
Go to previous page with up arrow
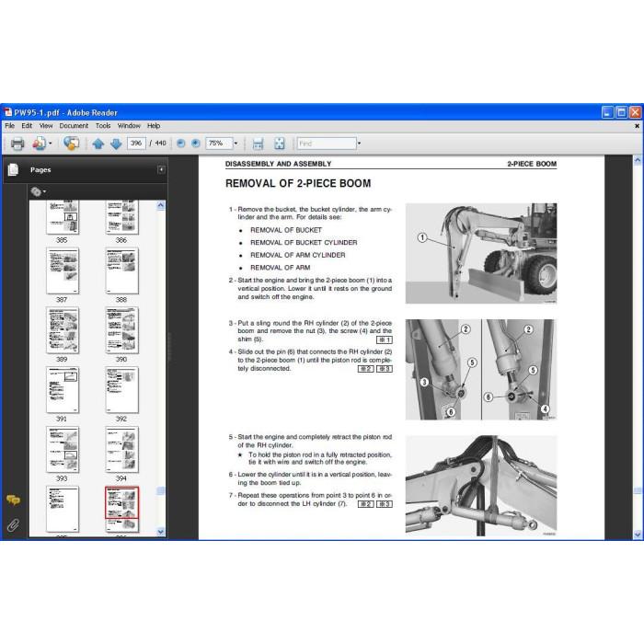98,144
